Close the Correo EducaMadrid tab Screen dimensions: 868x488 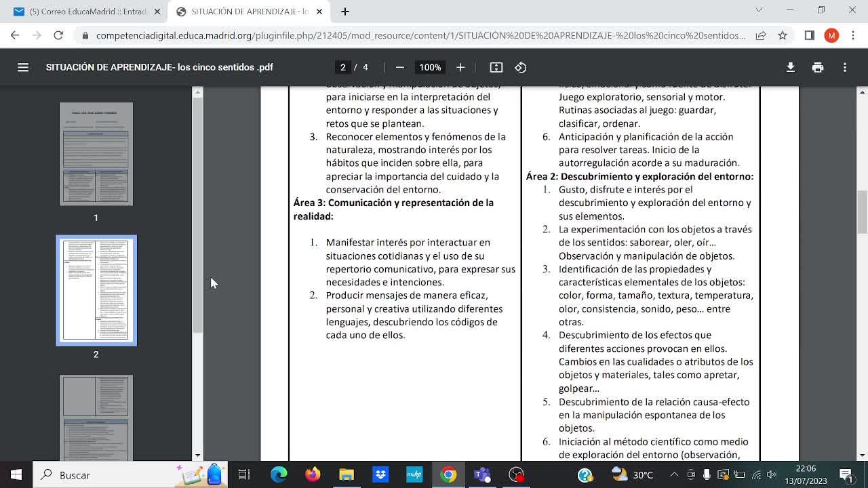[157, 12]
